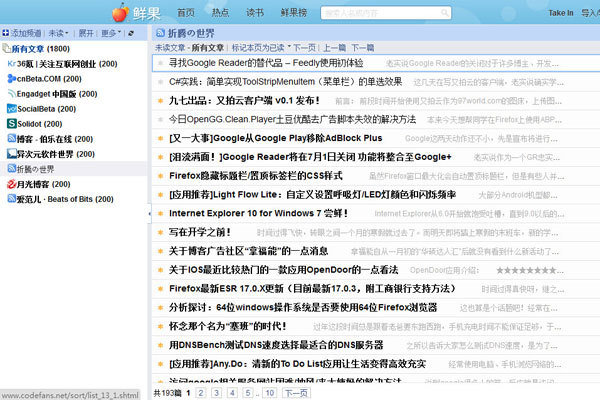
Task: Open the 更多 dropdown menu
Action: pyautogui.click(x=111, y=33)
